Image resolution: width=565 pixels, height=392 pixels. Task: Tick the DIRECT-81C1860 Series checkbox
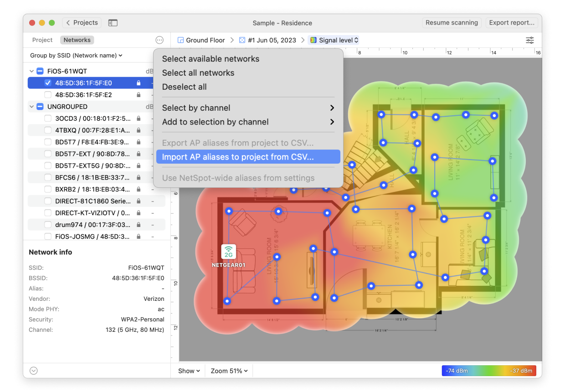click(48, 201)
